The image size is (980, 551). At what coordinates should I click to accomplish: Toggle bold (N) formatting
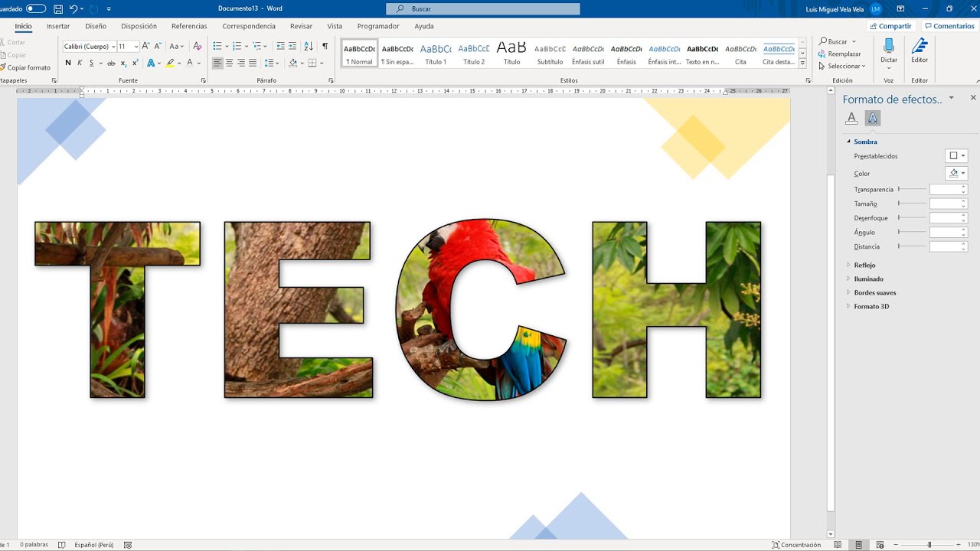tap(68, 63)
